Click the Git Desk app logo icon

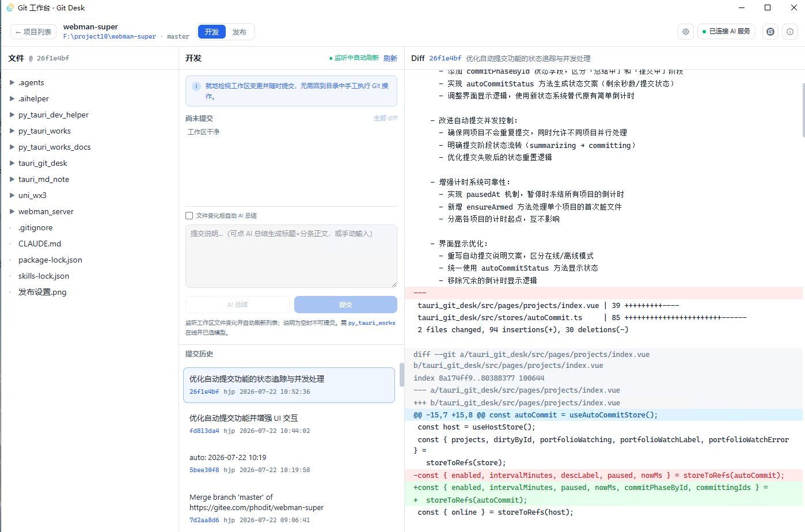pyautogui.click(x=10, y=7)
